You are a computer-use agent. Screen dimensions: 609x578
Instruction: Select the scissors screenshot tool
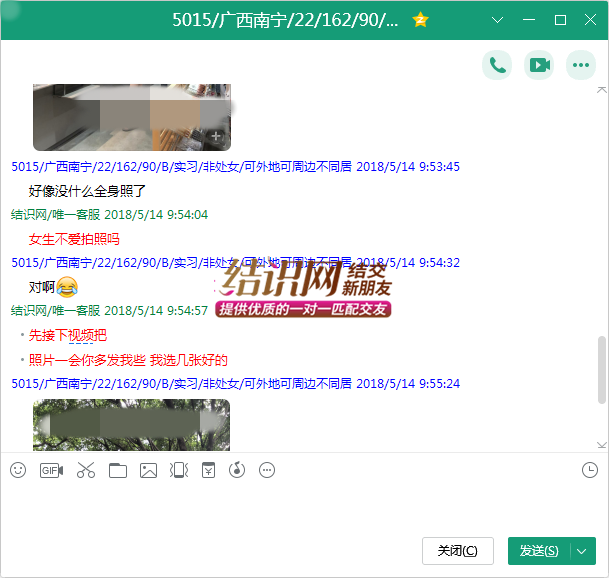(85, 470)
